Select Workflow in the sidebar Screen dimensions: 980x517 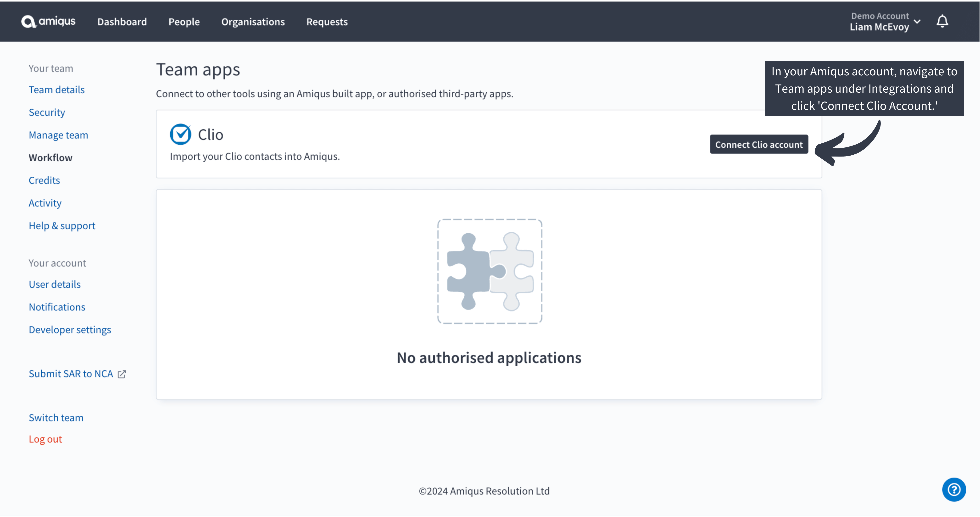[50, 157]
